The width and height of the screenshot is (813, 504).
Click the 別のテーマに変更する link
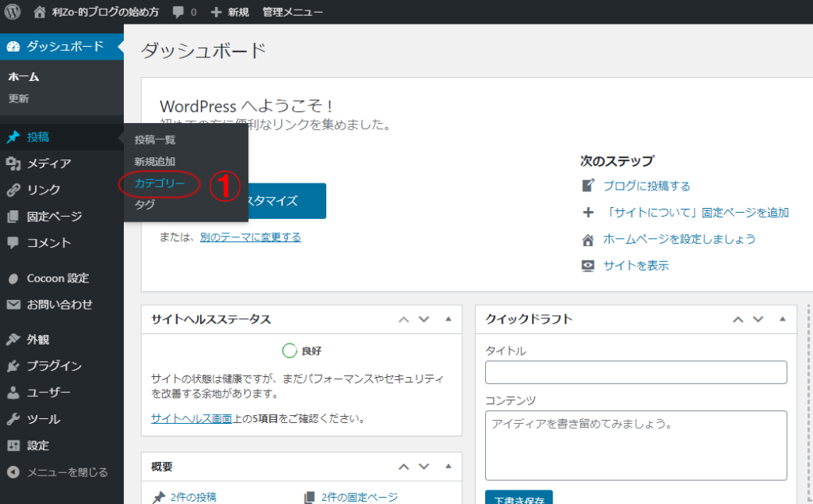[250, 237]
